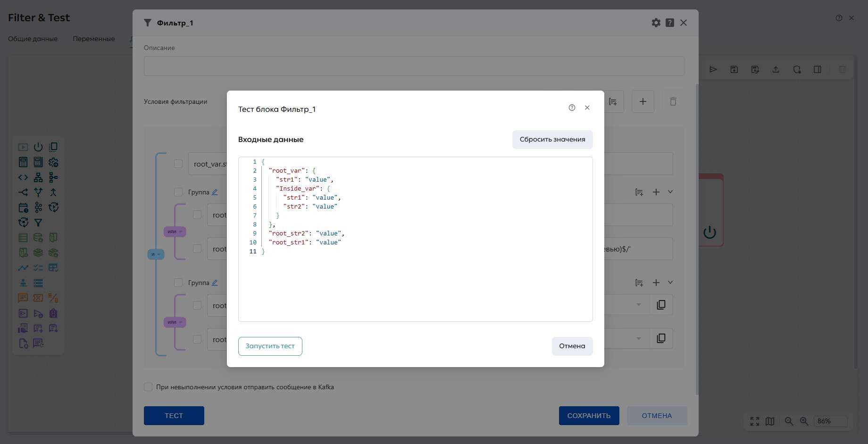
Task: Open the dropdown arrow in the second group's first condition
Action: (x=639, y=305)
